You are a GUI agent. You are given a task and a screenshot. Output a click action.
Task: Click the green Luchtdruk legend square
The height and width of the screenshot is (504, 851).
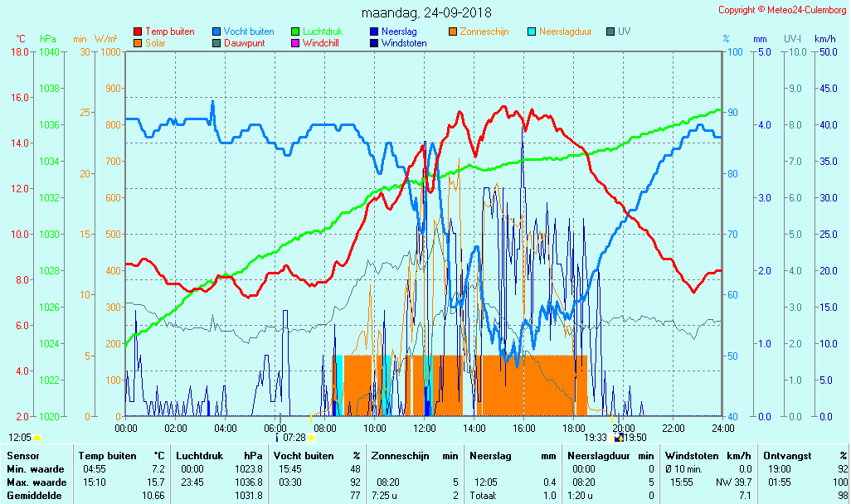coord(295,31)
